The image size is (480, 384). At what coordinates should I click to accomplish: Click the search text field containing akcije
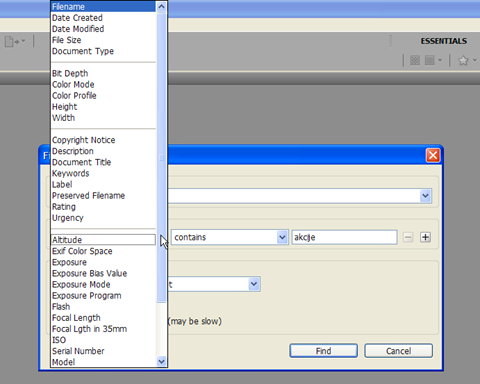pyautogui.click(x=344, y=237)
